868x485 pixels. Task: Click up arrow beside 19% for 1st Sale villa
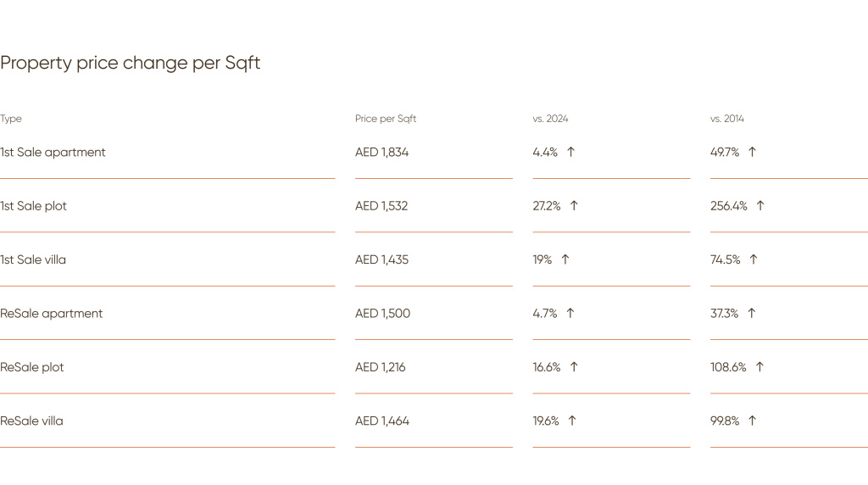click(565, 259)
